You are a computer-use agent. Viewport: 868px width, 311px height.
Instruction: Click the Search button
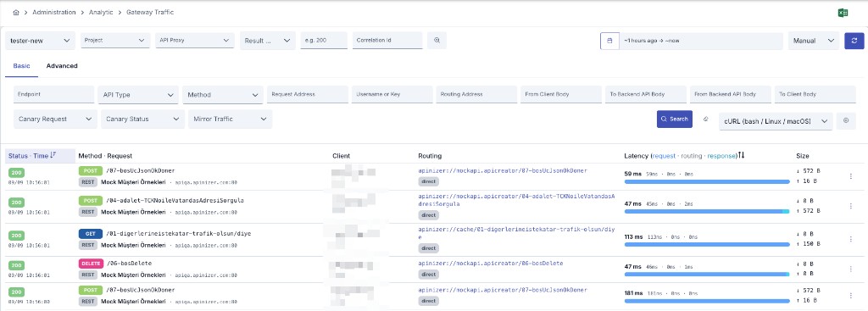click(674, 119)
